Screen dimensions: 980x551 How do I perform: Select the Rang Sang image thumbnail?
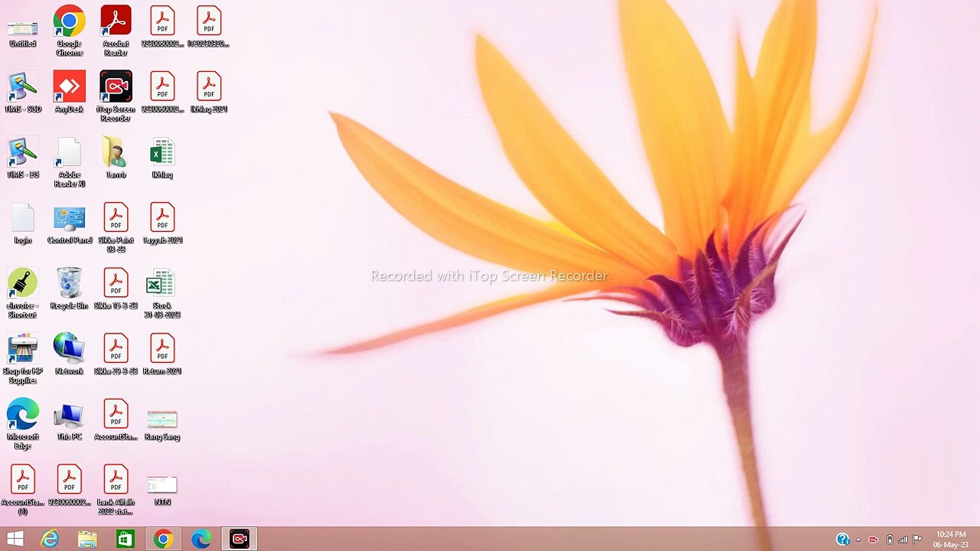tap(162, 419)
